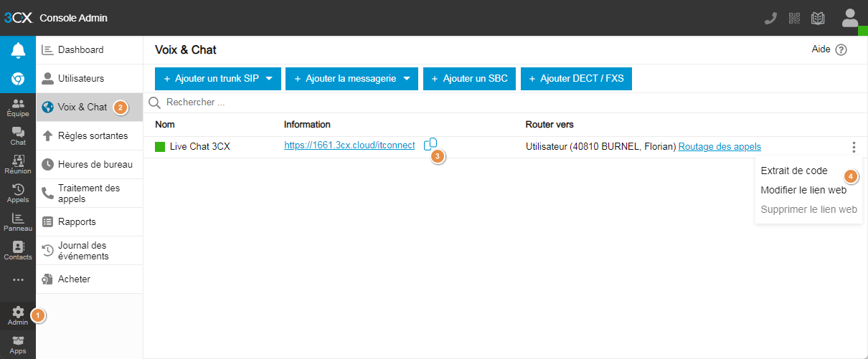The width and height of the screenshot is (868, 359).
Task: Open Heures de bureau menu item
Action: tap(90, 164)
